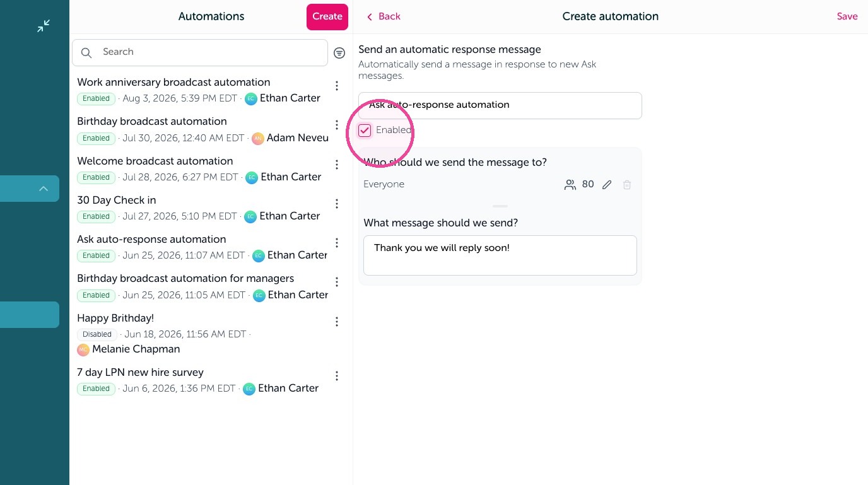
Task: Open the Welcome broadcast automation more menu
Action: tap(337, 165)
